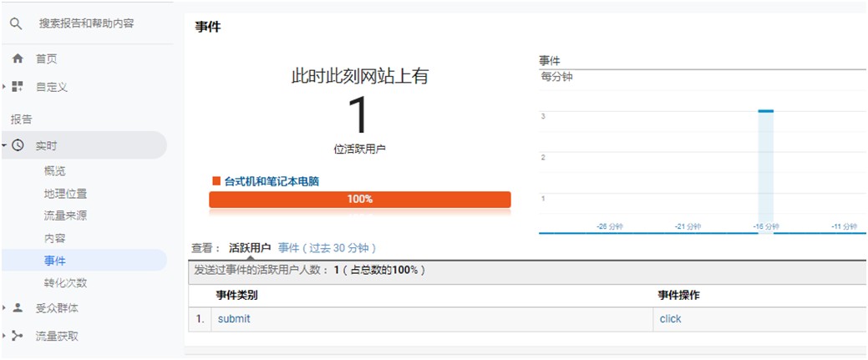Click the 自定义 dashboard grid icon

click(x=18, y=87)
